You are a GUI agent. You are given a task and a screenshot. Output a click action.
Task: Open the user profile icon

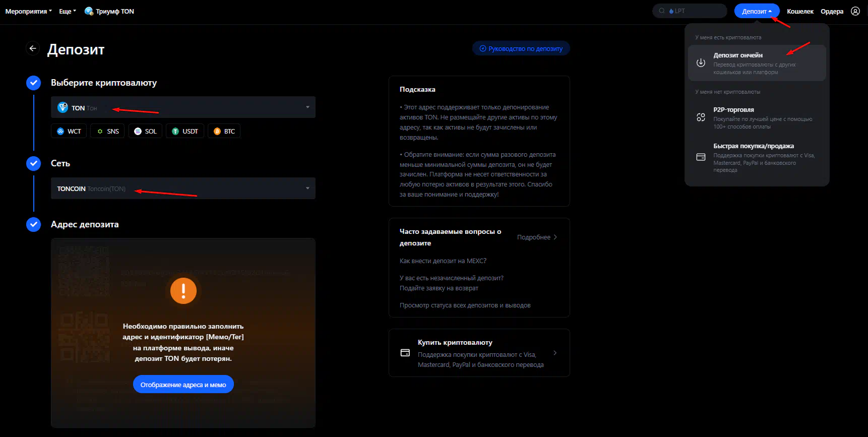pyautogui.click(x=855, y=11)
